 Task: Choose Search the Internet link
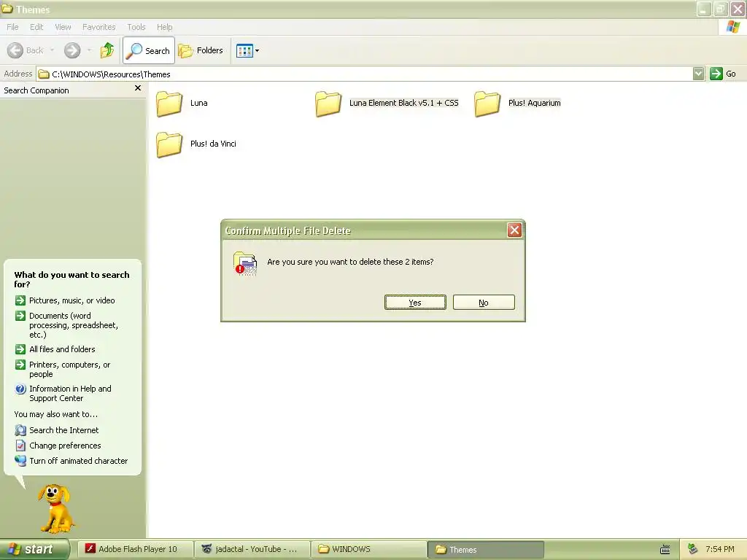tap(64, 430)
